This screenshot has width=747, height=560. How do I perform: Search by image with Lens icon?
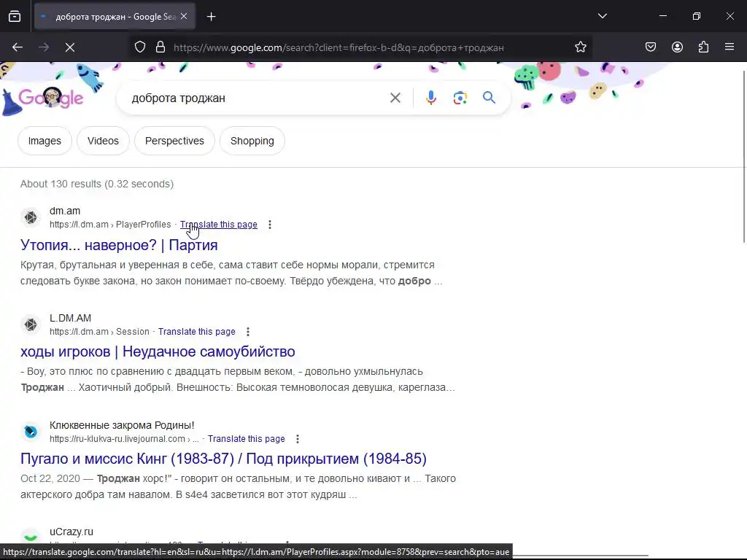click(x=460, y=98)
